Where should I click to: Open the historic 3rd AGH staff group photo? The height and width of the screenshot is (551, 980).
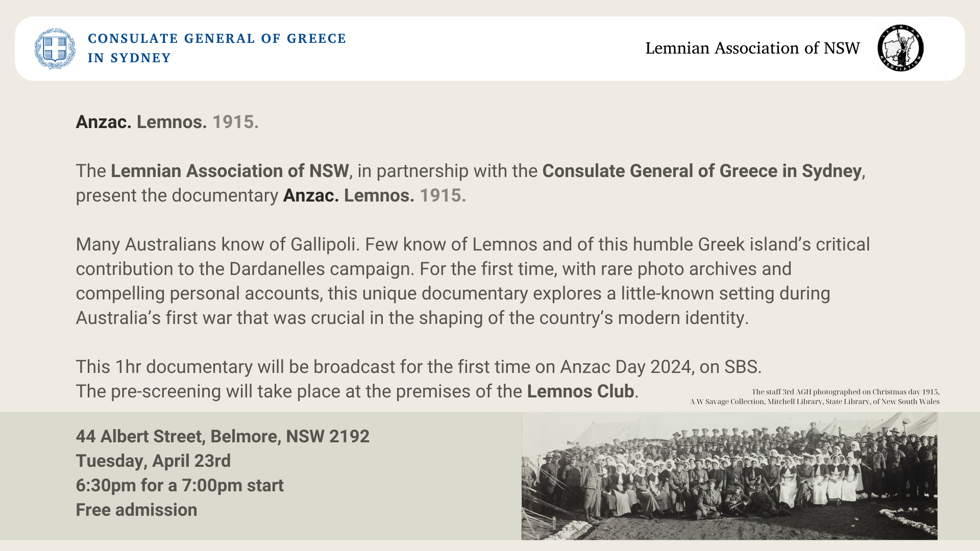(x=729, y=475)
